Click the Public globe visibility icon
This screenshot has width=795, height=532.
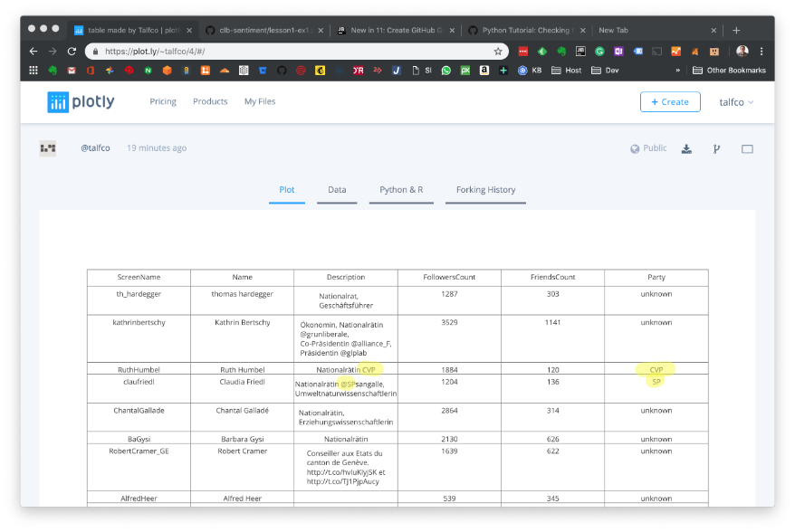coord(636,148)
